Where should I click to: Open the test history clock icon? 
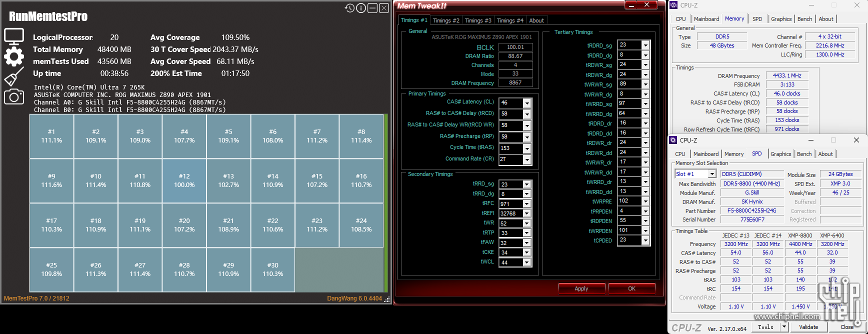coord(349,8)
